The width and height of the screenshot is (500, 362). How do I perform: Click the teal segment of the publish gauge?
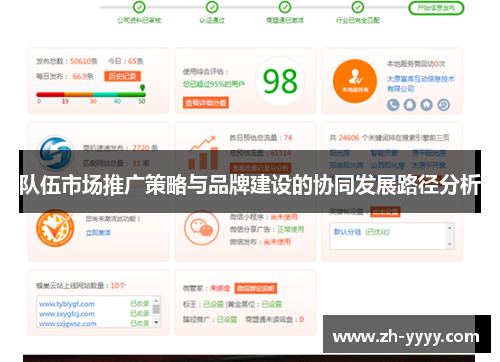tap(105, 95)
